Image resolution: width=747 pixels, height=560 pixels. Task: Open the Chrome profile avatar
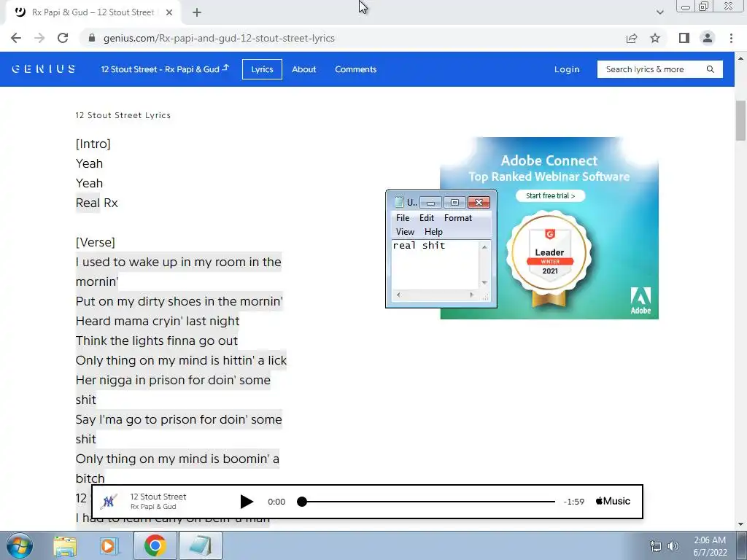coord(708,38)
